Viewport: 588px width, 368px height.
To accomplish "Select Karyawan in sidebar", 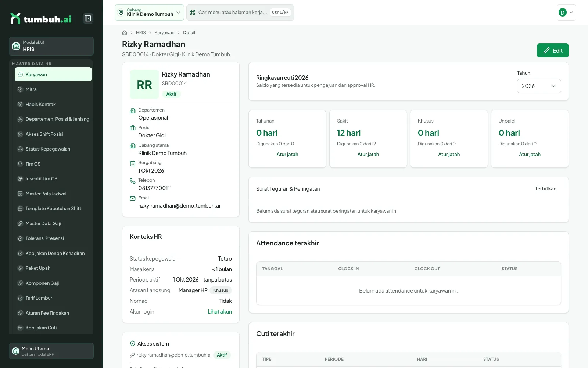I will click(x=53, y=74).
